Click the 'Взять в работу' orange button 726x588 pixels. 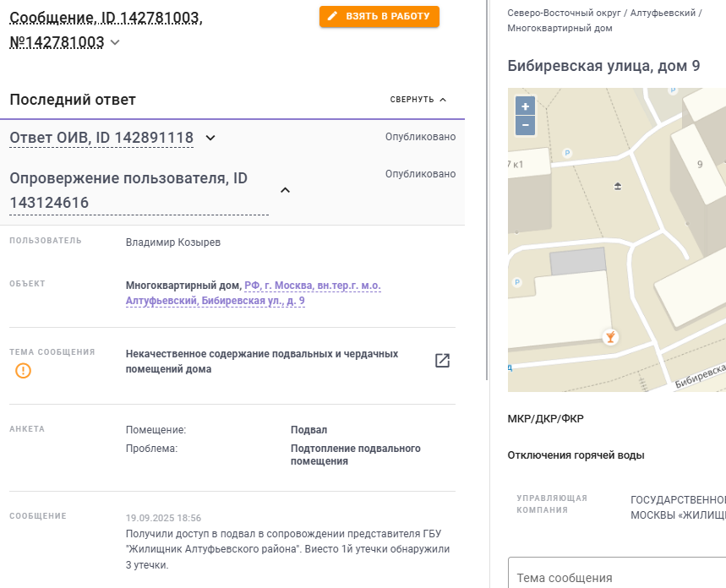pos(379,16)
